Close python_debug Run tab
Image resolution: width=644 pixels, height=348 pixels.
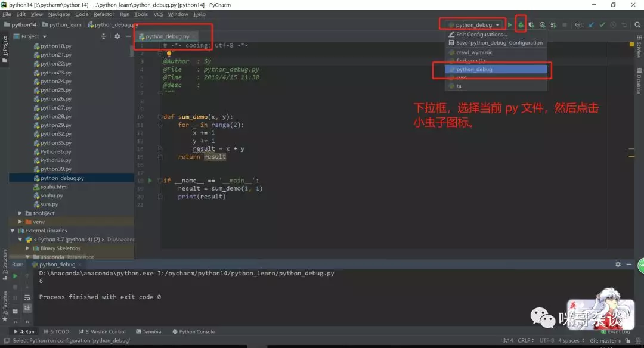click(80, 265)
